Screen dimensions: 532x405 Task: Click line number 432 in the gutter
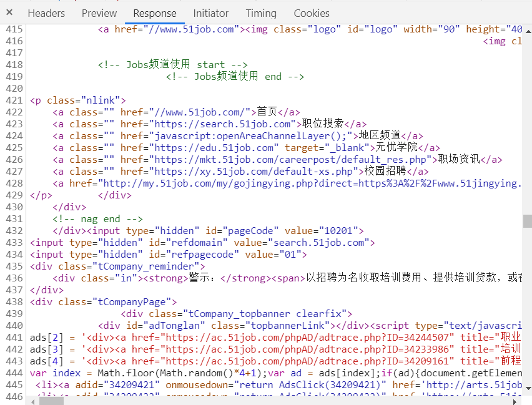(x=14, y=230)
